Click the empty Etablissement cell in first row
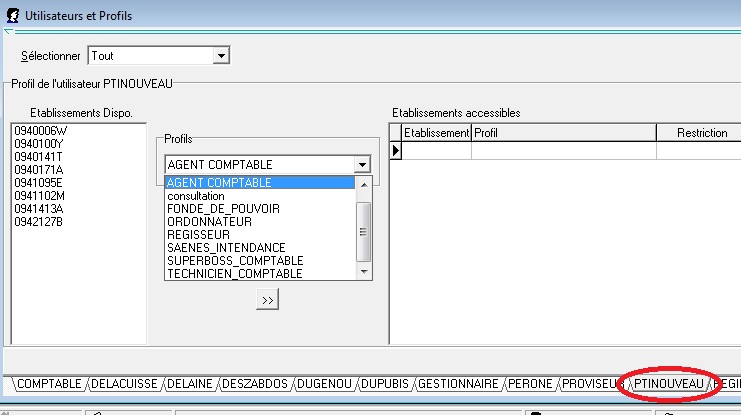 coord(436,151)
